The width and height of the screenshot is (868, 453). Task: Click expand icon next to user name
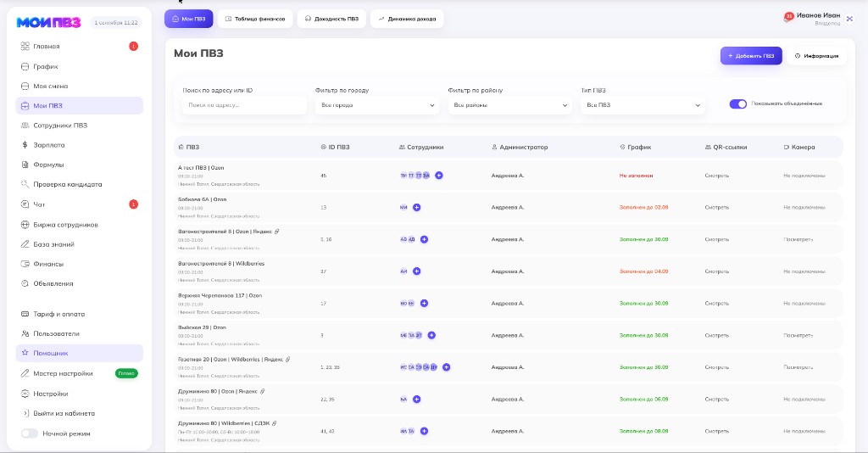pyautogui.click(x=849, y=19)
